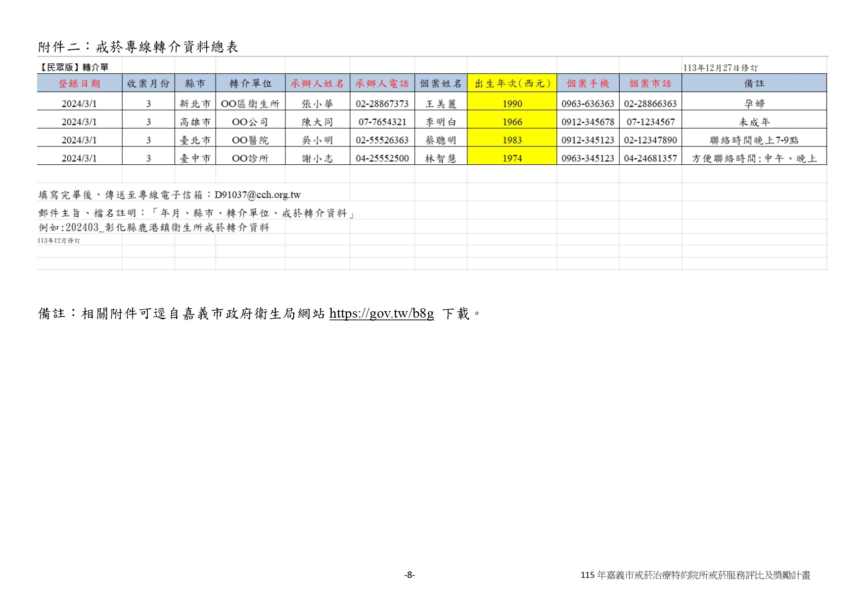
Task: Click the 個案手機 column header
Action: pos(588,84)
